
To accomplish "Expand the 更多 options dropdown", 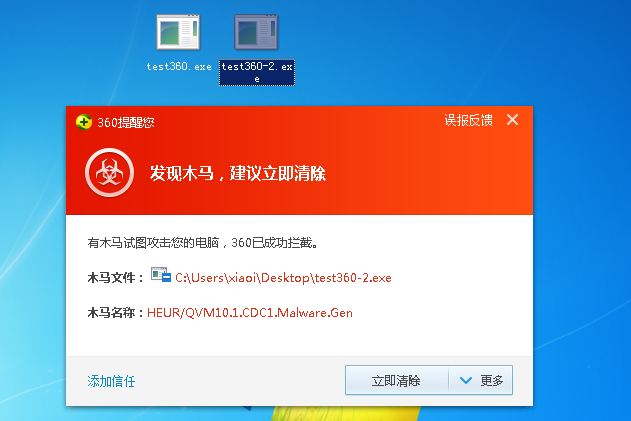I will click(x=481, y=380).
